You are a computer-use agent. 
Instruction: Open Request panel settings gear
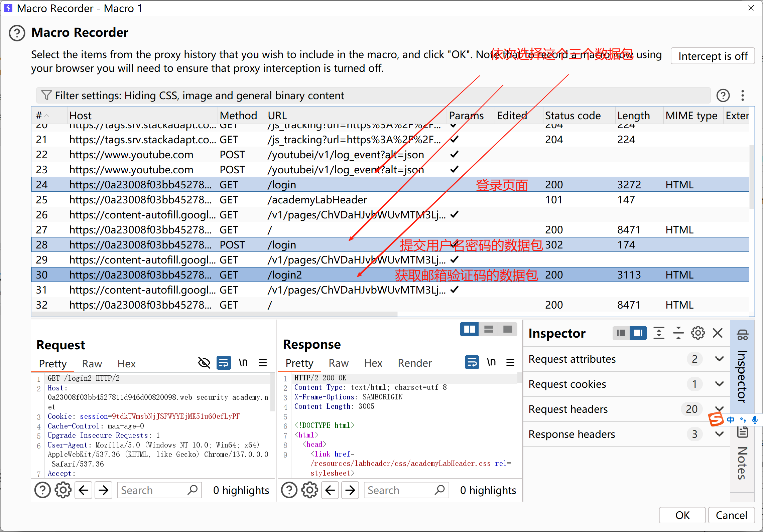[x=63, y=490]
